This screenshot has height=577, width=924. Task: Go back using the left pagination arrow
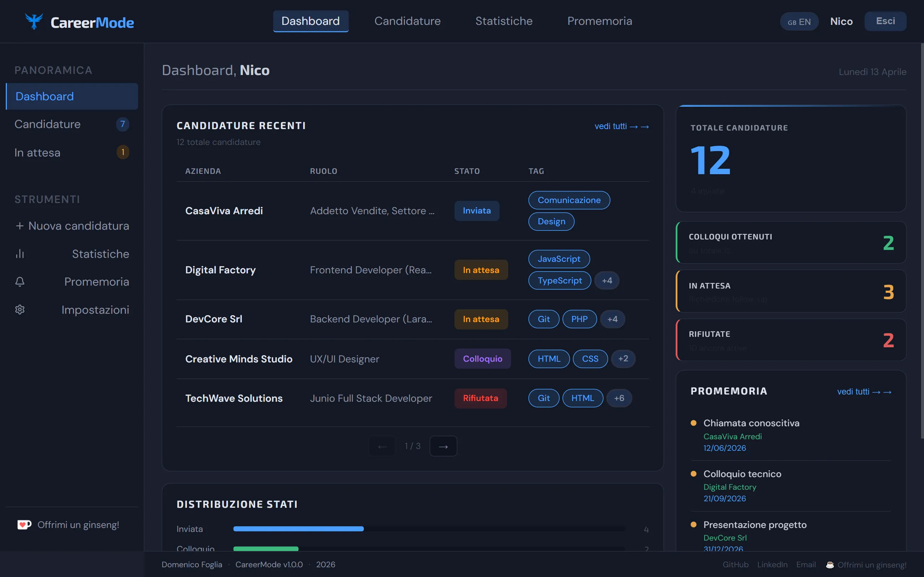coord(382,445)
